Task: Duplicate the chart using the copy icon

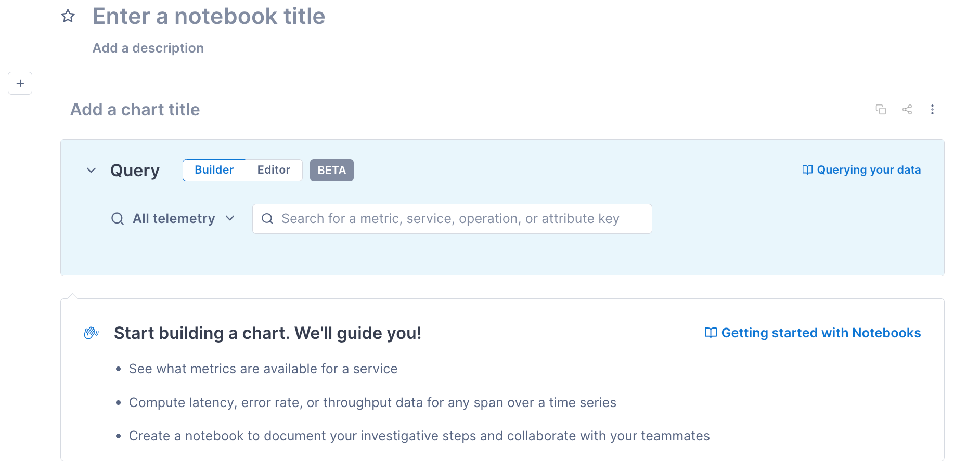Action: click(881, 109)
